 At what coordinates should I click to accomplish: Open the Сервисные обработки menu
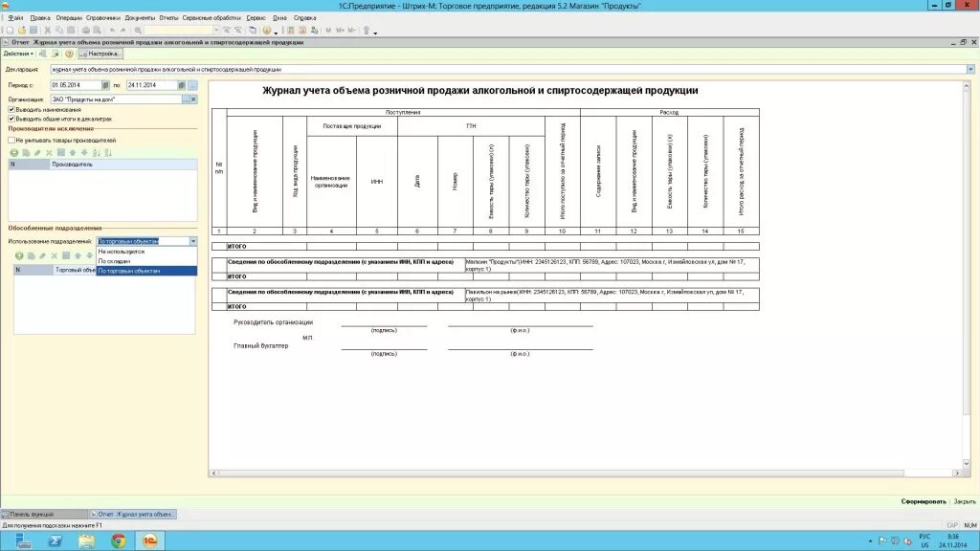click(212, 18)
